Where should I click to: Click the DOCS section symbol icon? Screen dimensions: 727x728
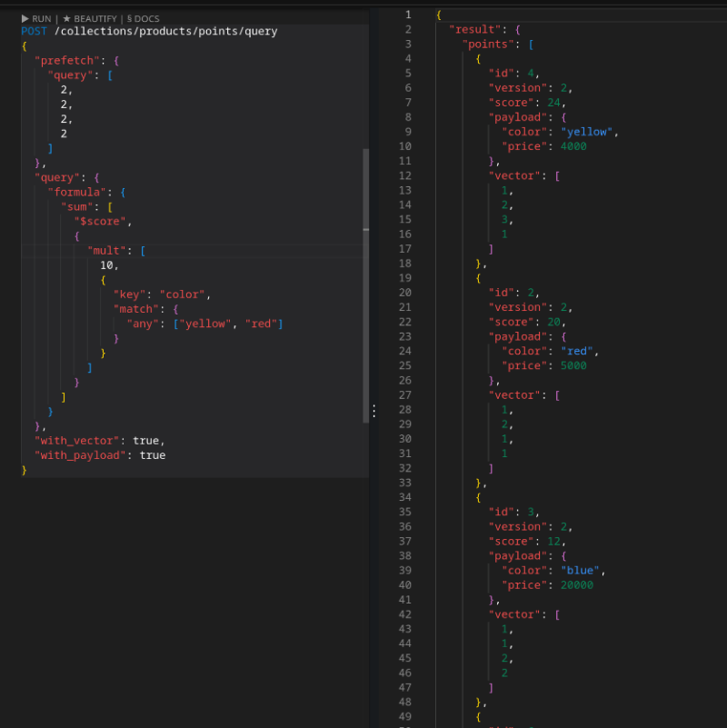pyautogui.click(x=129, y=18)
